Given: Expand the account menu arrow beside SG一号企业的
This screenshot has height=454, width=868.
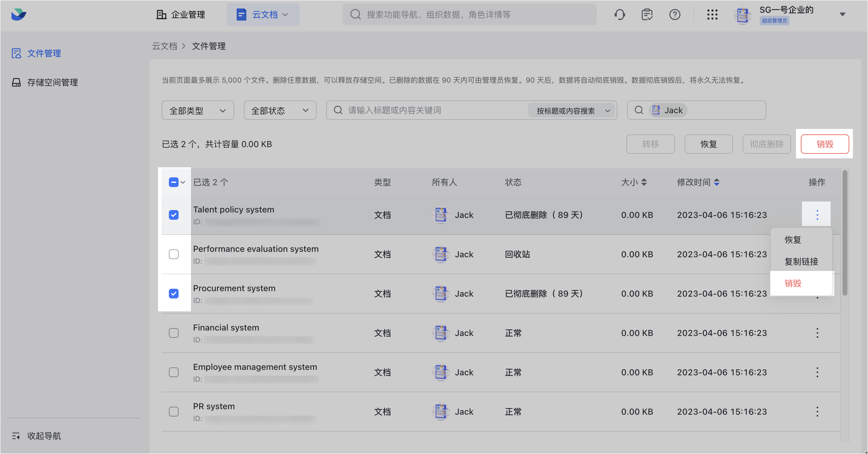Looking at the screenshot, I should 842,15.
